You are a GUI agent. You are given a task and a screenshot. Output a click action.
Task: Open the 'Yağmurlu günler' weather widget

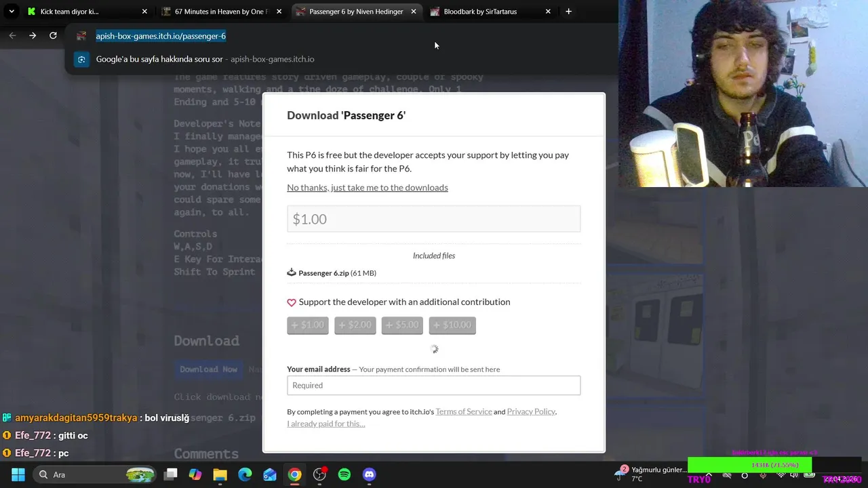pyautogui.click(x=651, y=474)
